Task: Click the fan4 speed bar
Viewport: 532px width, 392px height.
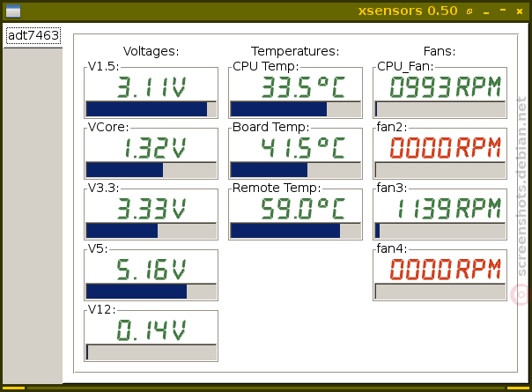Action: point(440,292)
